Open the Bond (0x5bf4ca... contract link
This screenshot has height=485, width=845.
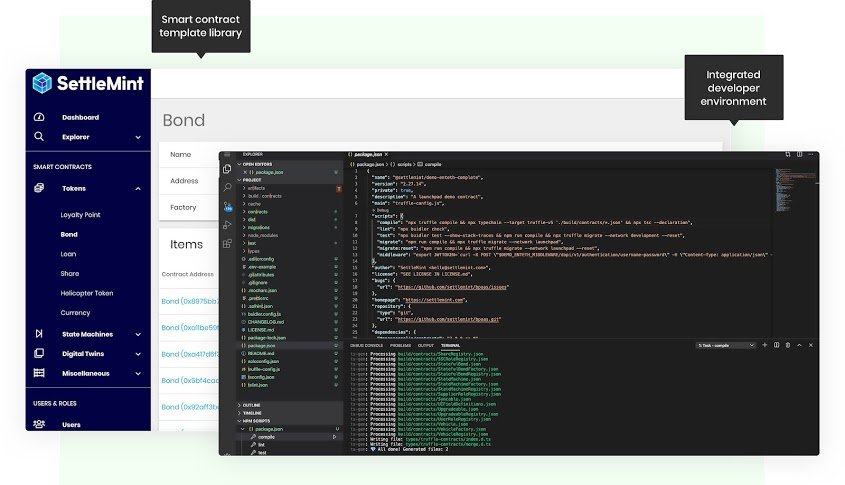[x=190, y=380]
